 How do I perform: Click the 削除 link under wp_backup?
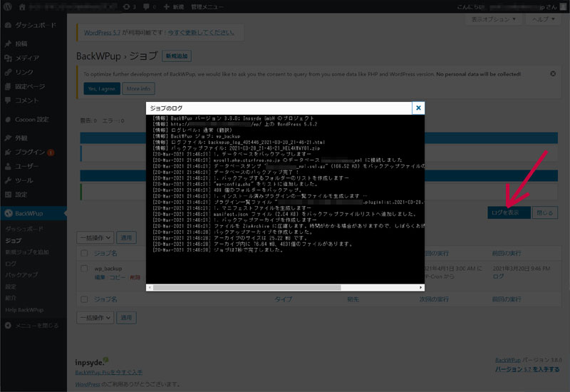[x=135, y=277]
